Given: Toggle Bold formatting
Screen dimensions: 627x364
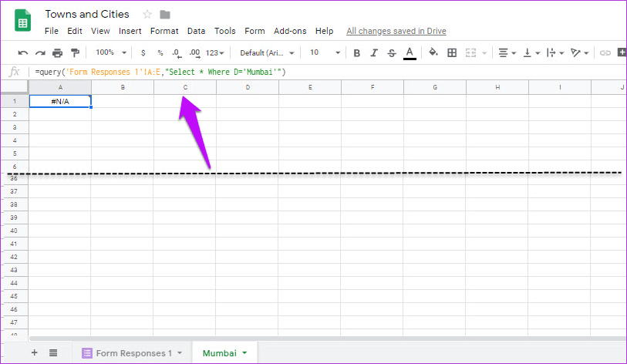Looking at the screenshot, I should [x=356, y=52].
